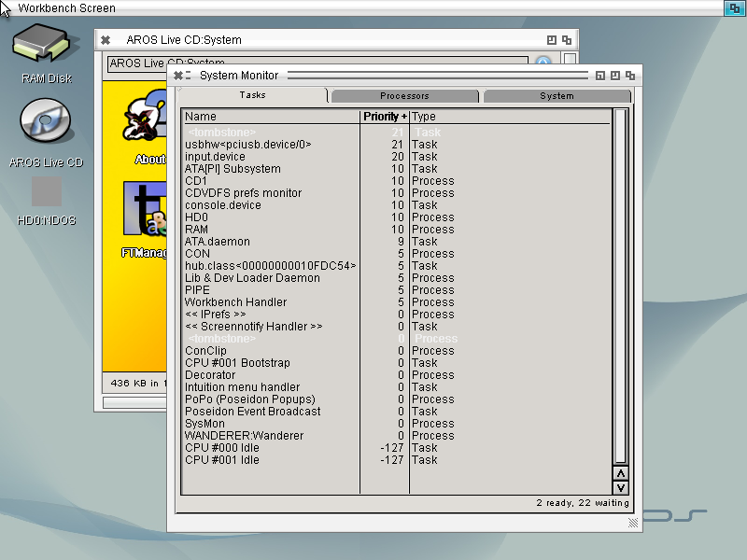The width and height of the screenshot is (747, 560).
Task: Select the RAM process row
Action: 397,230
